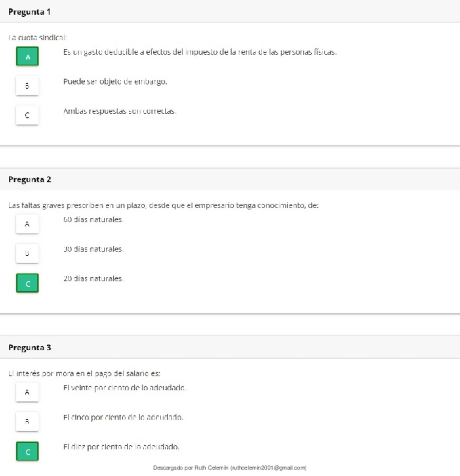460x476 pixels.
Task: Click the answer text "30 días naturales"
Action: [94, 249]
